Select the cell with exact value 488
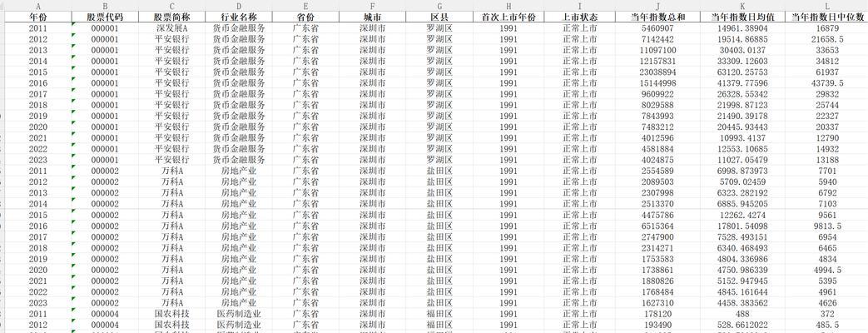The image size is (868, 333). [742, 314]
